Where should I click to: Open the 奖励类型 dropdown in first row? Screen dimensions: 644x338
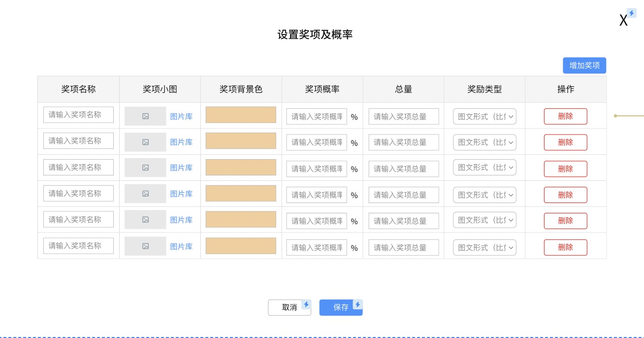[x=484, y=116]
